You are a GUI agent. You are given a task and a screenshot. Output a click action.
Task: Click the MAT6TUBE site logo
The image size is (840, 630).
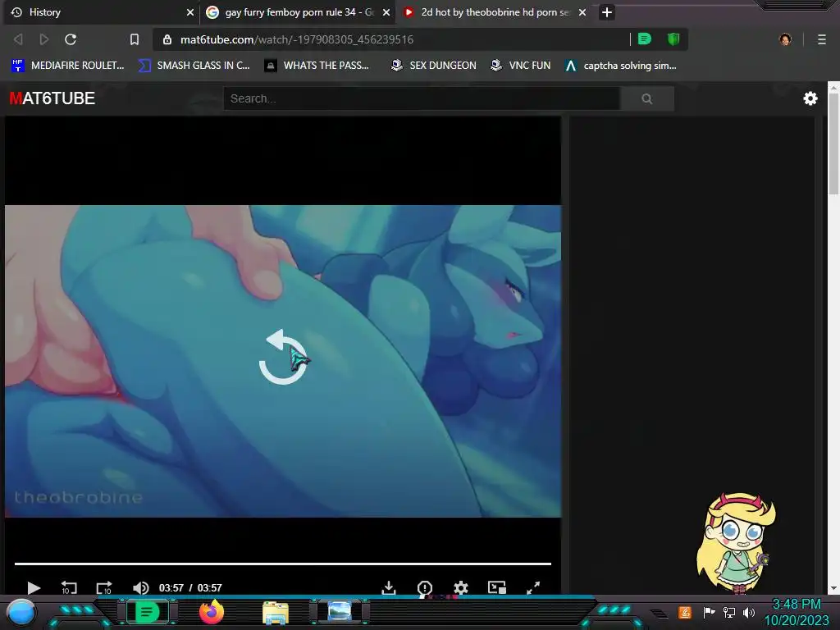pyautogui.click(x=52, y=98)
